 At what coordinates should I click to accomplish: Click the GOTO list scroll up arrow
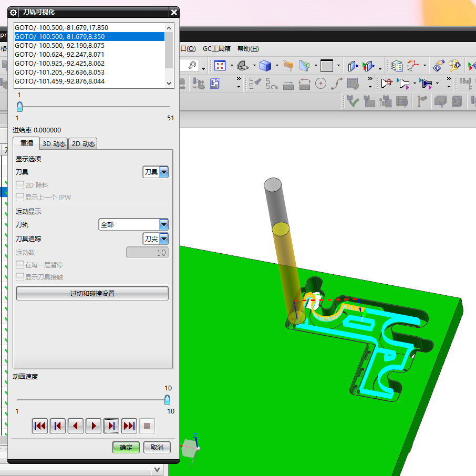click(x=169, y=28)
